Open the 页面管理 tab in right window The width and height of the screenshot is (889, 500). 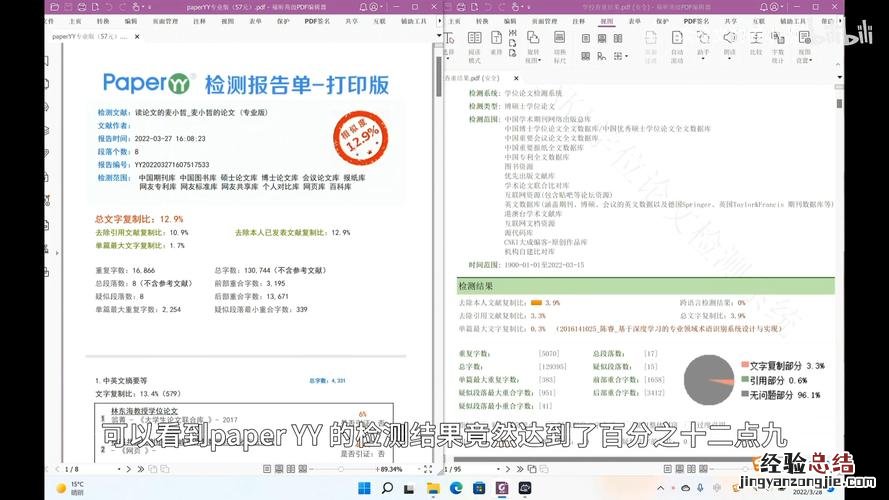(x=544, y=20)
